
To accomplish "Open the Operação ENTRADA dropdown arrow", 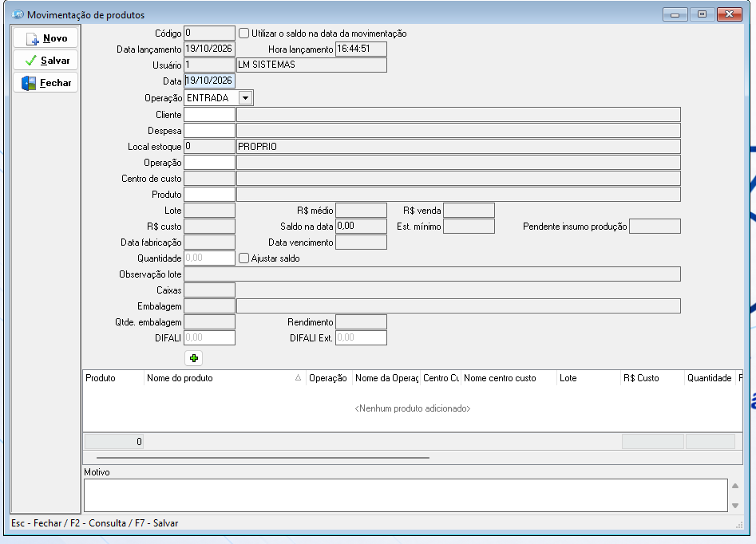I will (x=245, y=98).
